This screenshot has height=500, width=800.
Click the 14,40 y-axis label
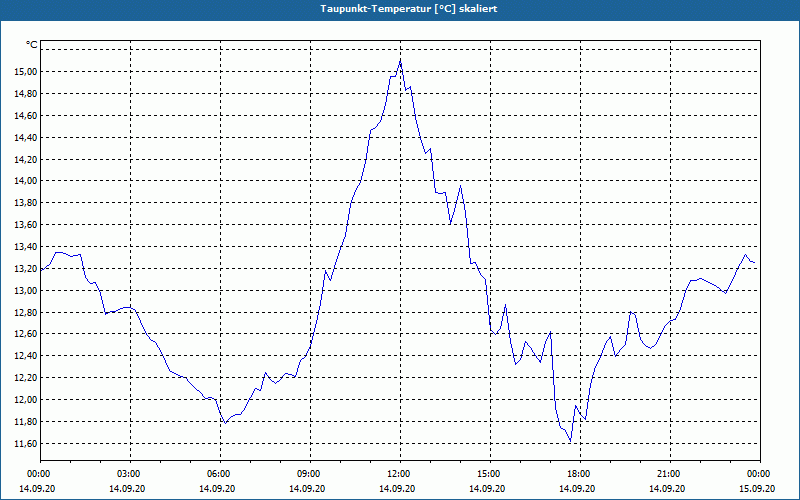(x=27, y=138)
